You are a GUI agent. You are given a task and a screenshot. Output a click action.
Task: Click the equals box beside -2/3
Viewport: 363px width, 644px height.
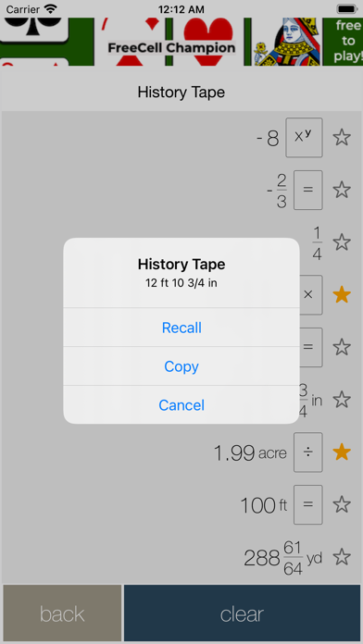308,190
